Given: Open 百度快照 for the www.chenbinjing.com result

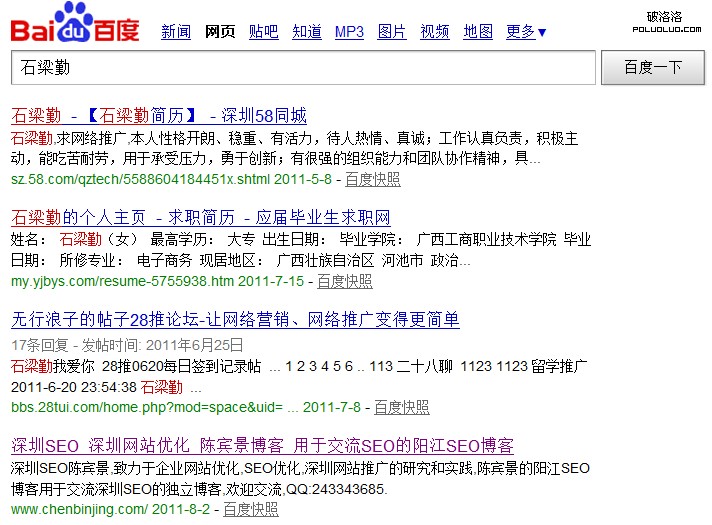Looking at the screenshot, I should pos(251,510).
